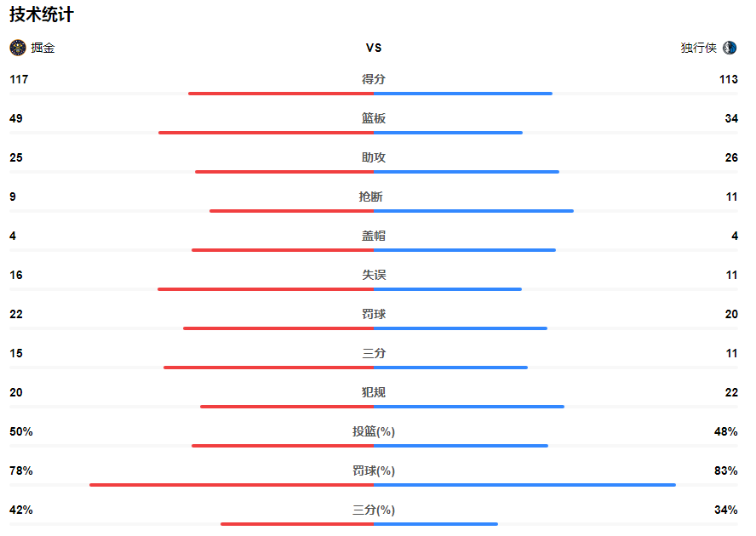Click the blue bar in 罚球(%) row
The height and width of the screenshot is (536, 756).
[524, 485]
